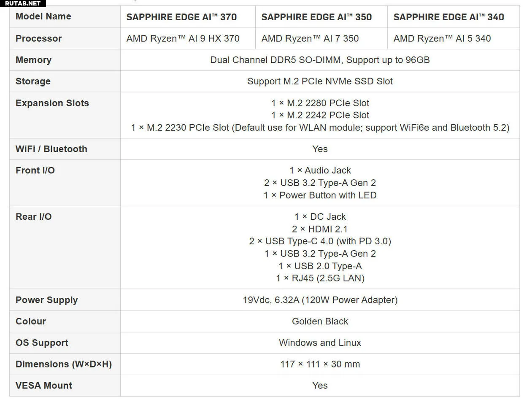
Task: Click the AMD Ryzen AI 9 HX 370 cell
Action: pyautogui.click(x=183, y=39)
